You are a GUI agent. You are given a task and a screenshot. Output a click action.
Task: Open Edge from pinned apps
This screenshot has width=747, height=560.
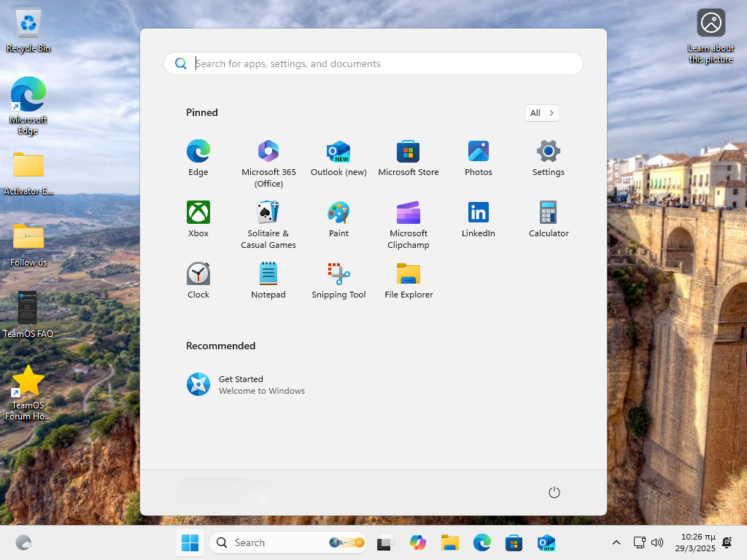point(198,158)
